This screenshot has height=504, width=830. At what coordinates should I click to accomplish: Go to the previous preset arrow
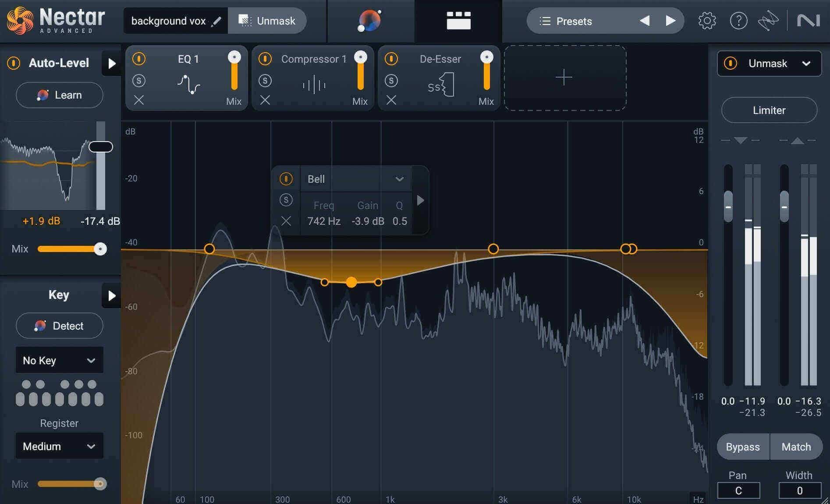click(645, 21)
